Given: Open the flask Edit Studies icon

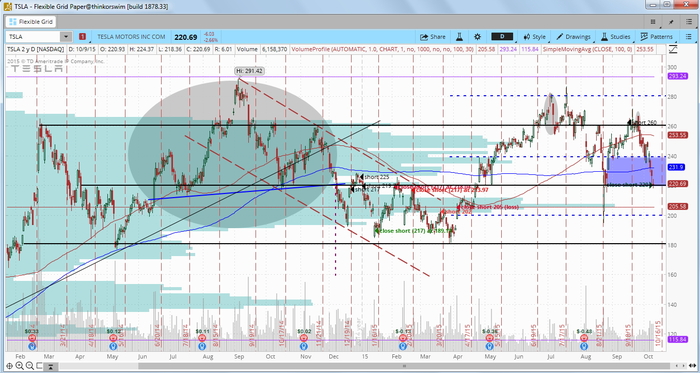Looking at the screenshot, I should tap(458, 37).
